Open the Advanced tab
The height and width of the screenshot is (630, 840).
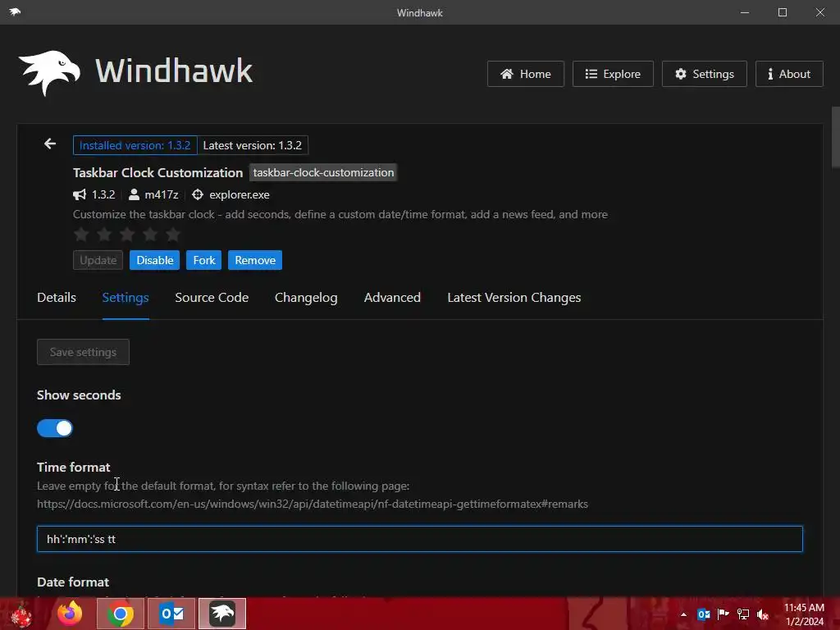[x=392, y=297]
